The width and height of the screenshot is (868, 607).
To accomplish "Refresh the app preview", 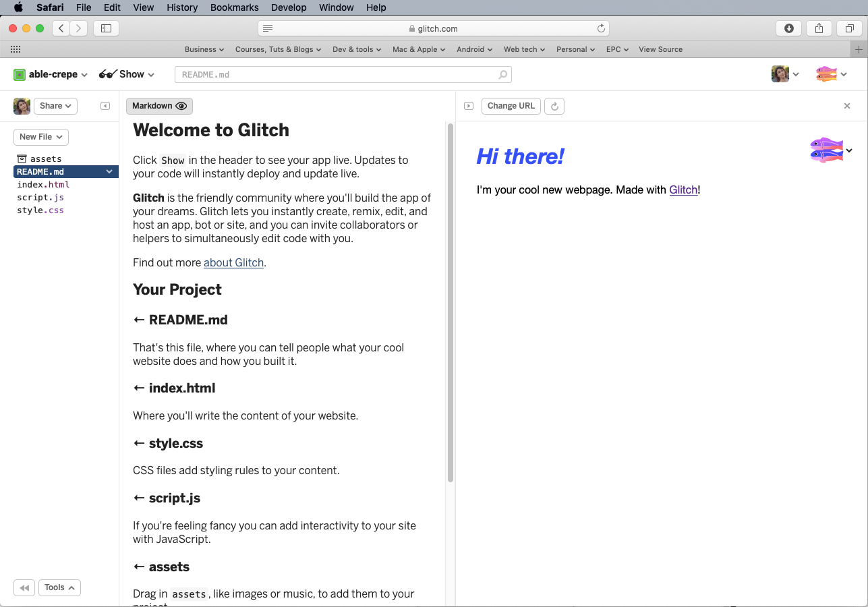I will pos(554,106).
